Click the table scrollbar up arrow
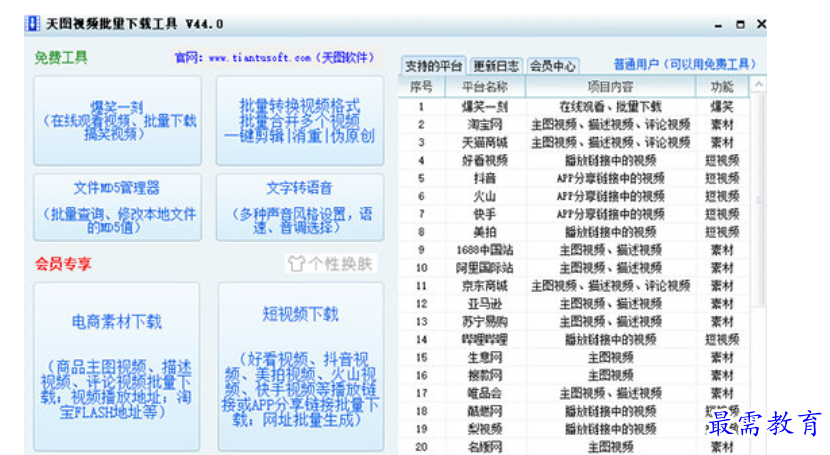The width and height of the screenshot is (830, 455). (759, 85)
